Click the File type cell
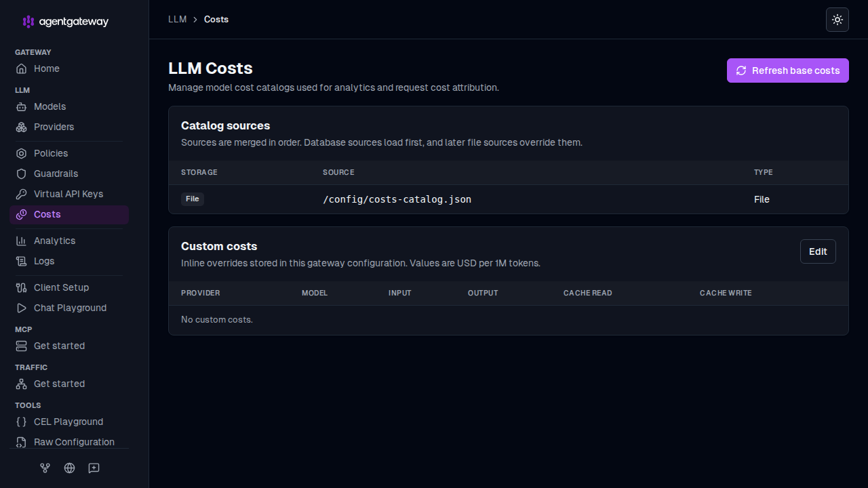 point(762,199)
